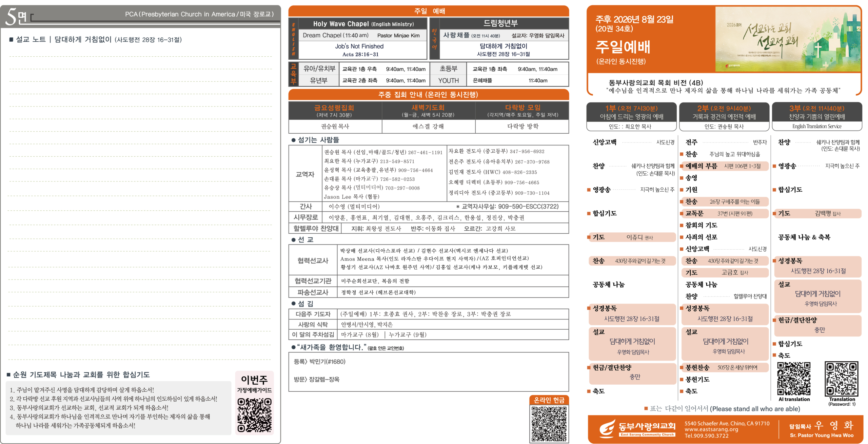This screenshot has width=868, height=444.
Task: Click the 가정예배가이드 QR code
Action: [254, 415]
